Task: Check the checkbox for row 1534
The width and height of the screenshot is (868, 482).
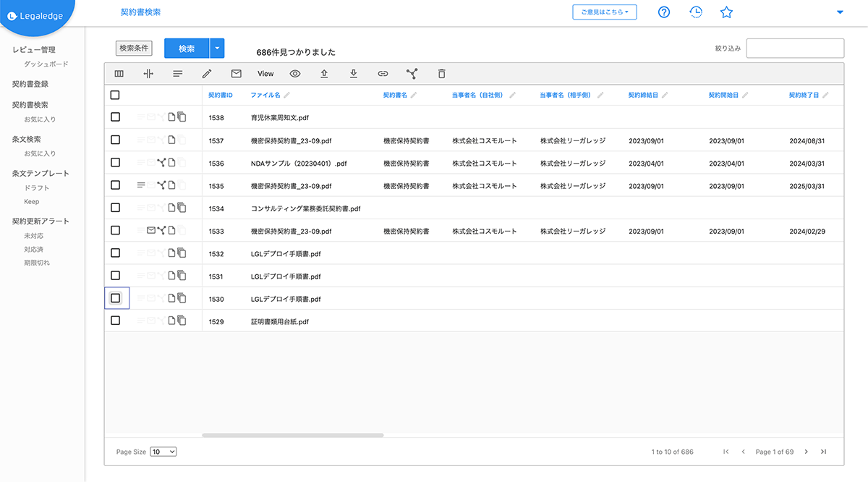Action: tap(115, 208)
